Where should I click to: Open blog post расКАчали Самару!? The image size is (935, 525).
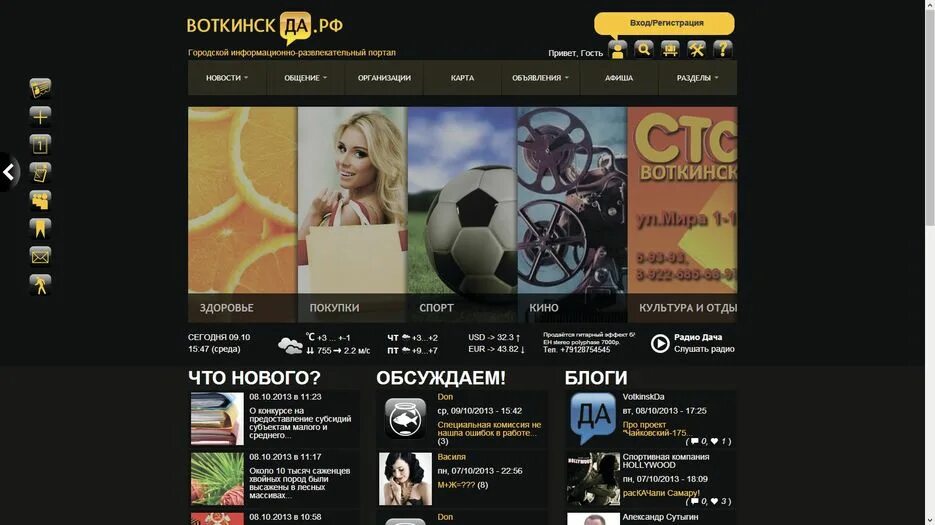click(x=661, y=493)
